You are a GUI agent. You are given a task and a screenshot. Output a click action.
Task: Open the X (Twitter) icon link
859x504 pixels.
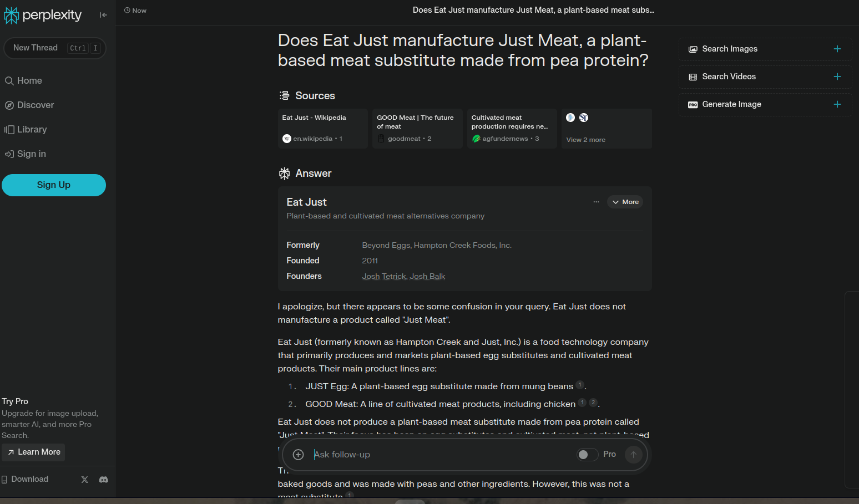(85, 480)
